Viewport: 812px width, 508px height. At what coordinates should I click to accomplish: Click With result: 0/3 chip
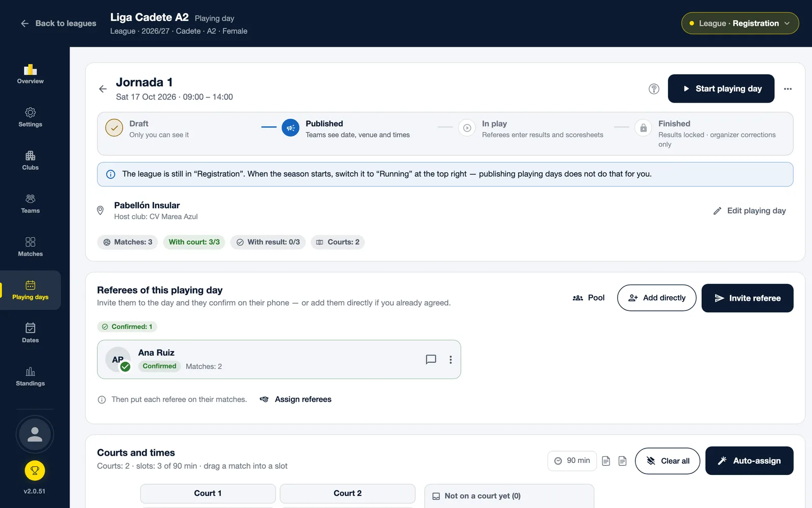click(268, 242)
